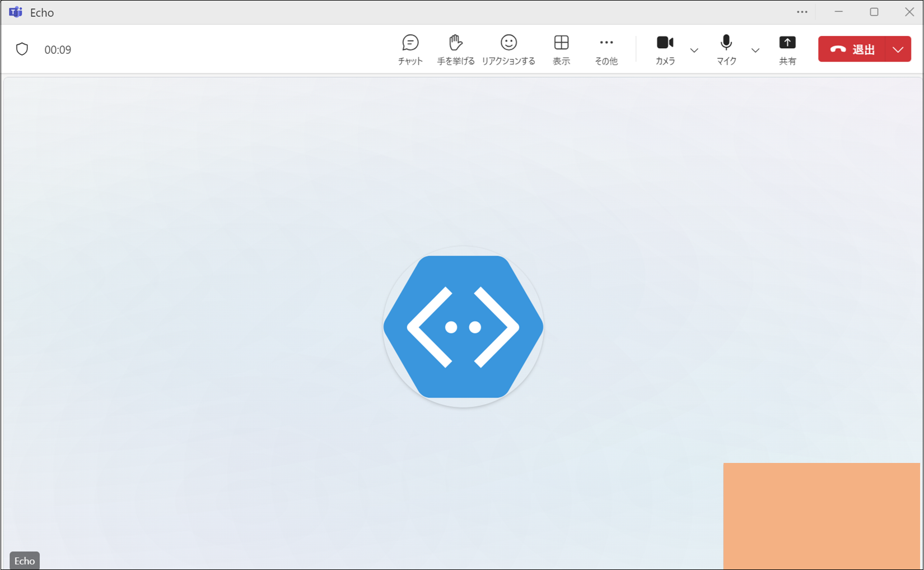Open the chat (チャット) panel
Image resolution: width=924 pixels, height=570 pixels.
pos(410,49)
